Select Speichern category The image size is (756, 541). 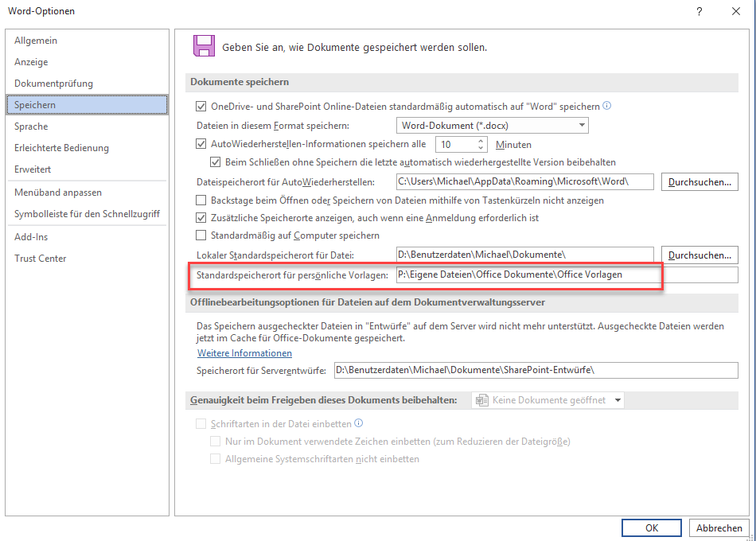88,105
